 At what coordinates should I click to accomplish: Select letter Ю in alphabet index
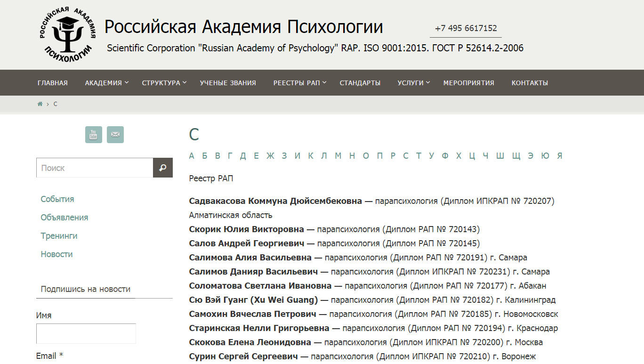[x=545, y=156]
